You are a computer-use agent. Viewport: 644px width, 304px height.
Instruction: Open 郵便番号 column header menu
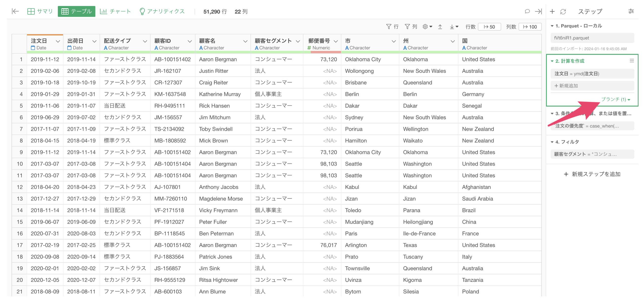pyautogui.click(x=336, y=41)
